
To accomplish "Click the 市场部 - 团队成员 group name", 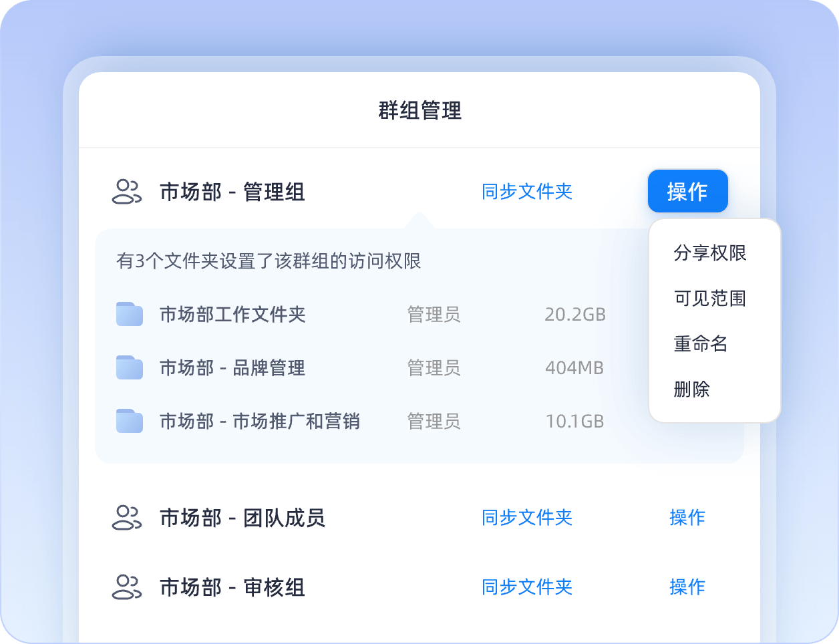I will pyautogui.click(x=242, y=518).
